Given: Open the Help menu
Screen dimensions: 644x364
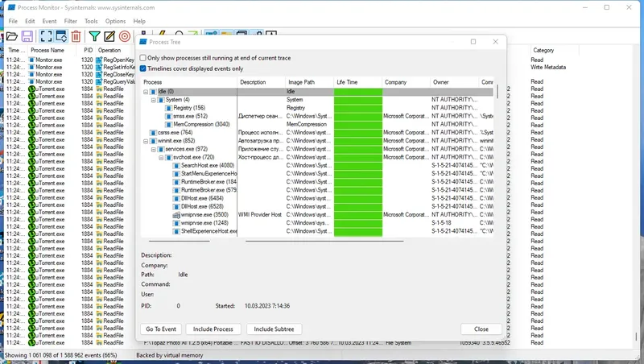Looking at the screenshot, I should [x=139, y=22].
